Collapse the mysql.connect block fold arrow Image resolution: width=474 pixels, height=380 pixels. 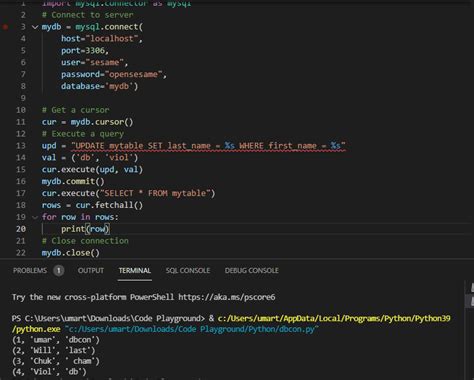[35, 27]
